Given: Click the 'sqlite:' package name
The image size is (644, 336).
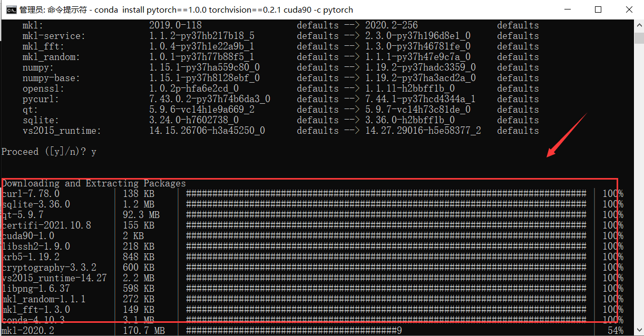Looking at the screenshot, I should [x=41, y=120].
